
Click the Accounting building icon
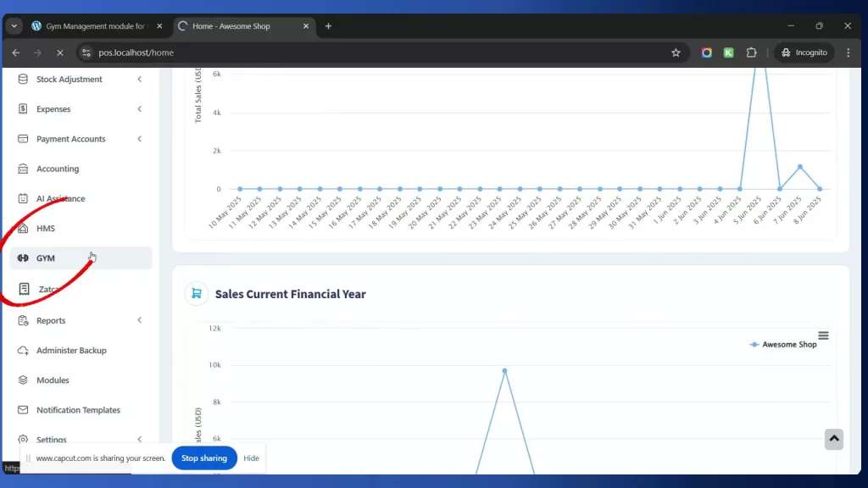(23, 169)
